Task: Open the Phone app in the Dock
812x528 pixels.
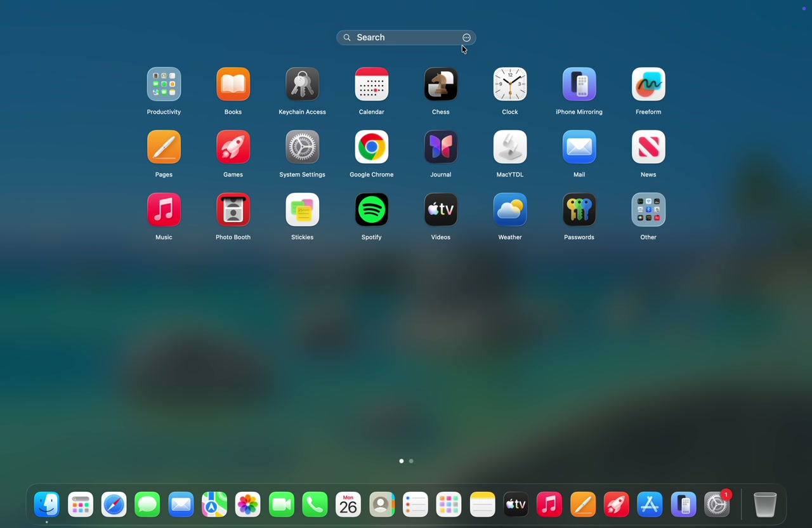Action: point(315,505)
